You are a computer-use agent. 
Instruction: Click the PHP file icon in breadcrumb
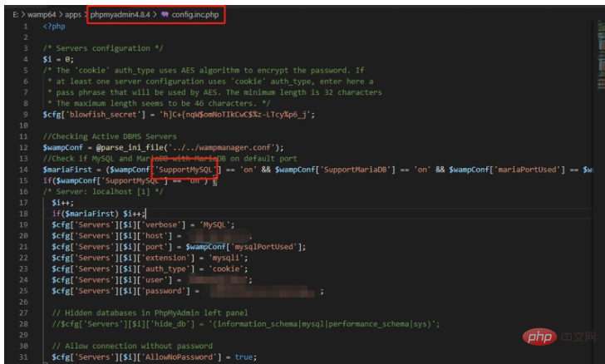(x=165, y=15)
